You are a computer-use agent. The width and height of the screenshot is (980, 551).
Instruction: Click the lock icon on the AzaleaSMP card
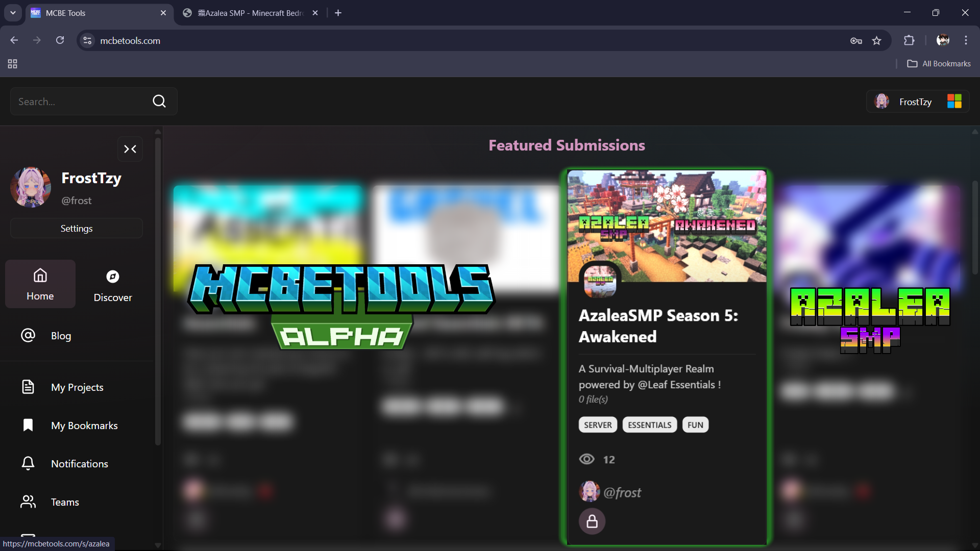pyautogui.click(x=592, y=521)
